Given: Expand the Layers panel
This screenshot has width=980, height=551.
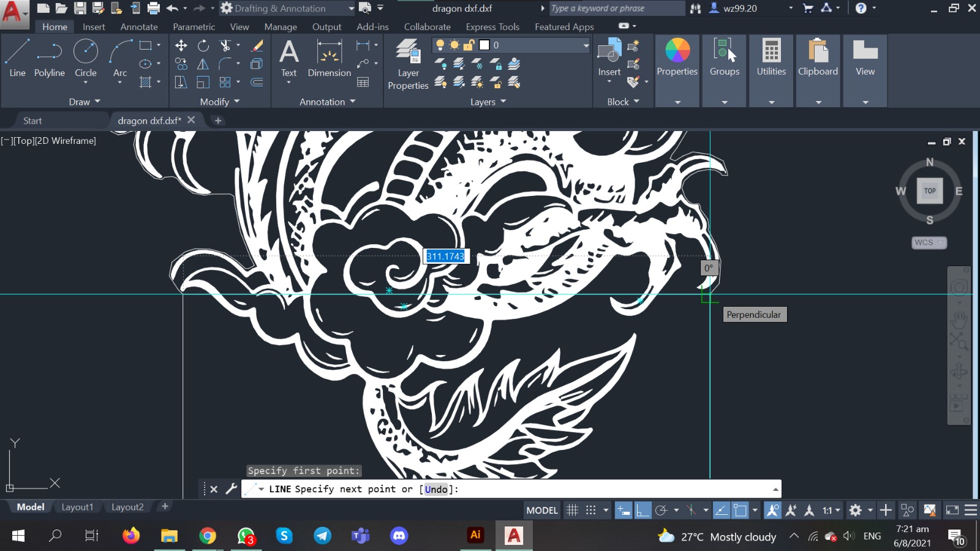Looking at the screenshot, I should pos(488,102).
